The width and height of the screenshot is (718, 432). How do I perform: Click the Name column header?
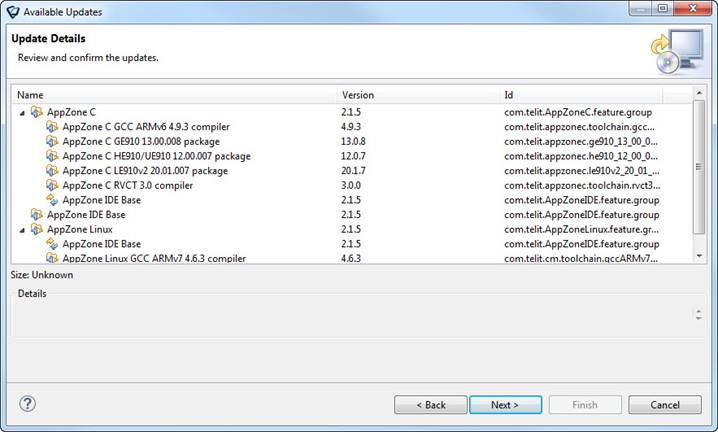pos(174,95)
